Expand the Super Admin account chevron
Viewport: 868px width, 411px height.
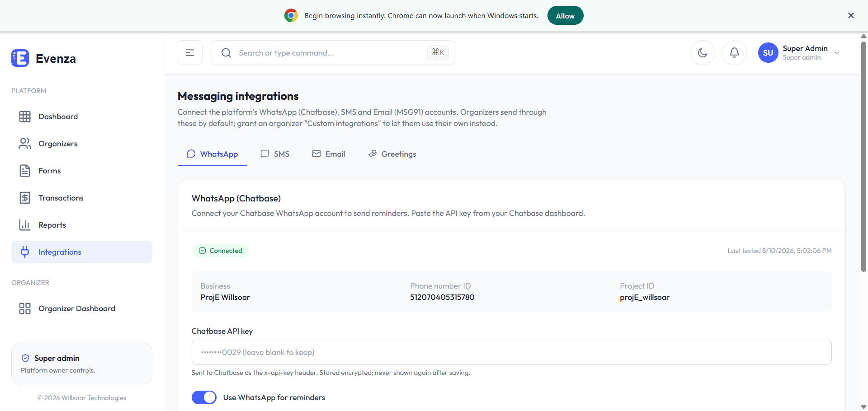(837, 53)
